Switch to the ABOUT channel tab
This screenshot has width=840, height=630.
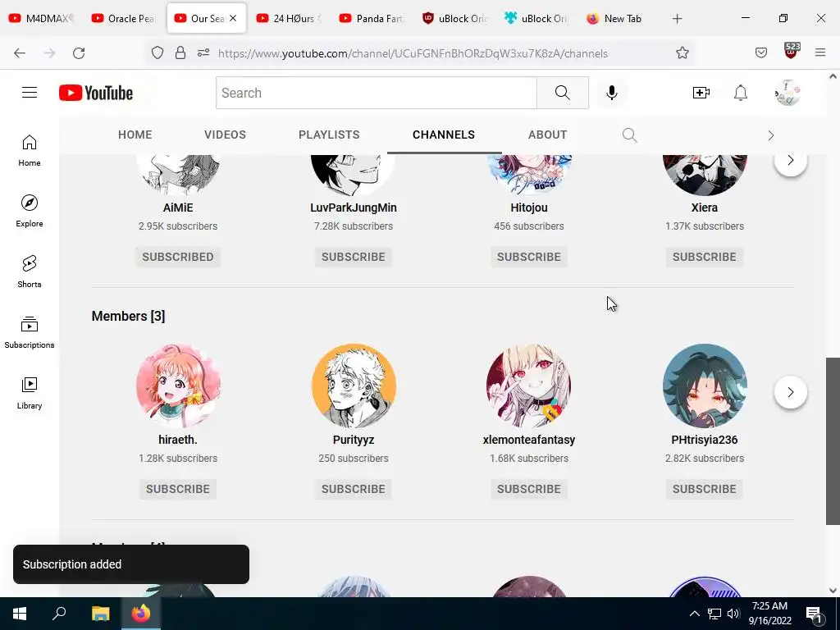(547, 135)
